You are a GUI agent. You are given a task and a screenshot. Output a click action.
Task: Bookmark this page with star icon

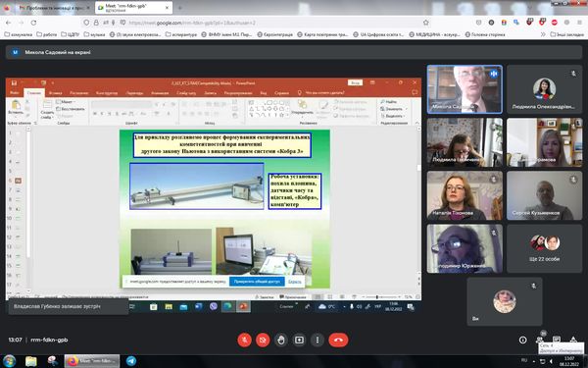click(425, 23)
